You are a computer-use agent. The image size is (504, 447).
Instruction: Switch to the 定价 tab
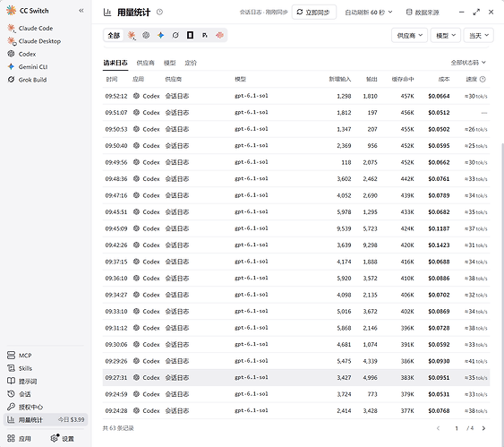click(191, 63)
